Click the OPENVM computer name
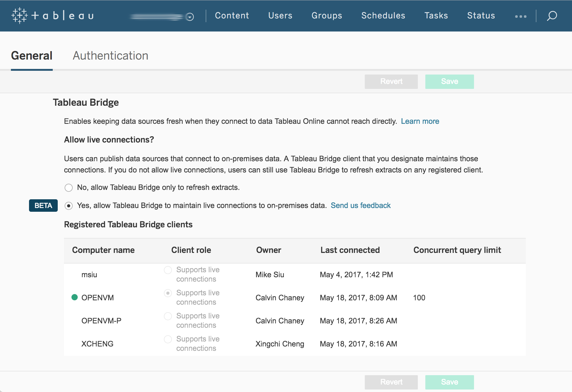 (x=98, y=298)
